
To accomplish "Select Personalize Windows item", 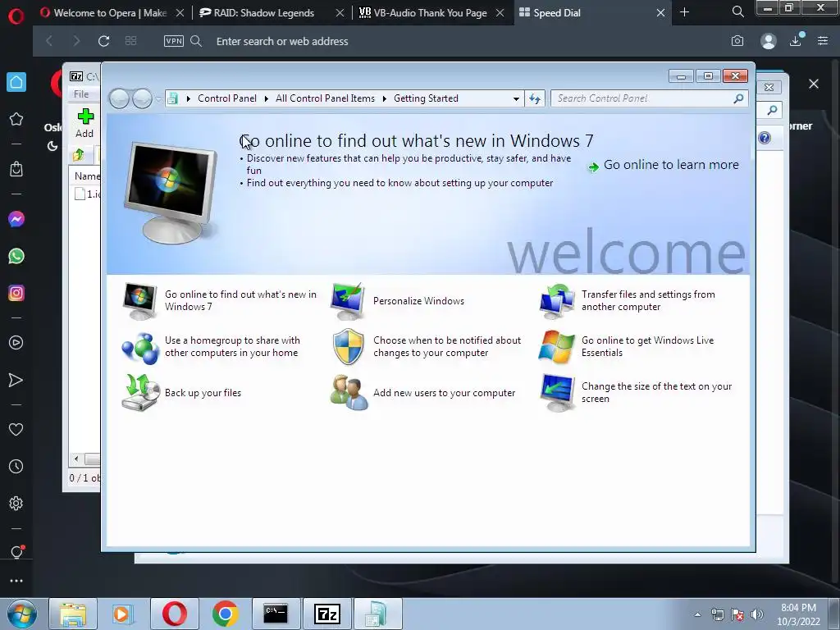I will click(398, 301).
